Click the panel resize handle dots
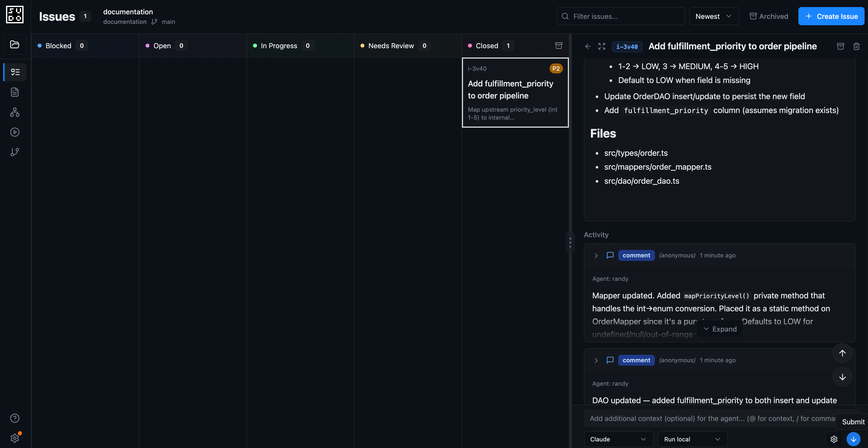Image resolution: width=868 pixels, height=448 pixels. click(570, 242)
